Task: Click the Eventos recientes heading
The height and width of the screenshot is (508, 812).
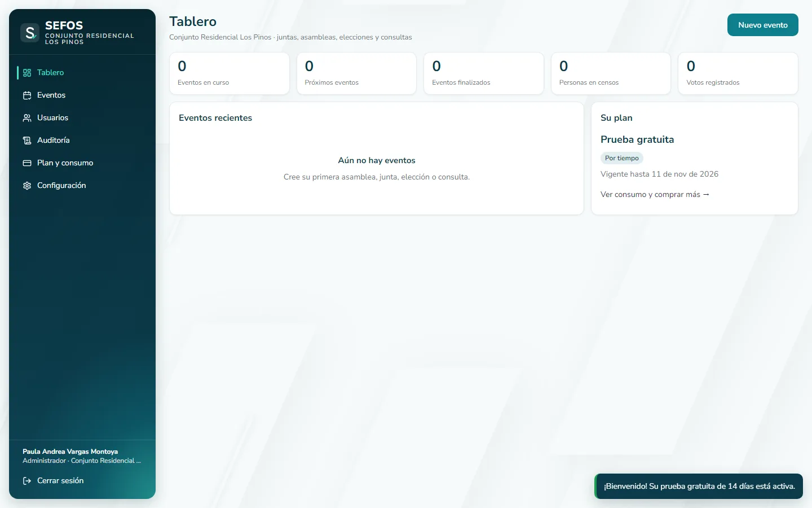Action: 215,118
